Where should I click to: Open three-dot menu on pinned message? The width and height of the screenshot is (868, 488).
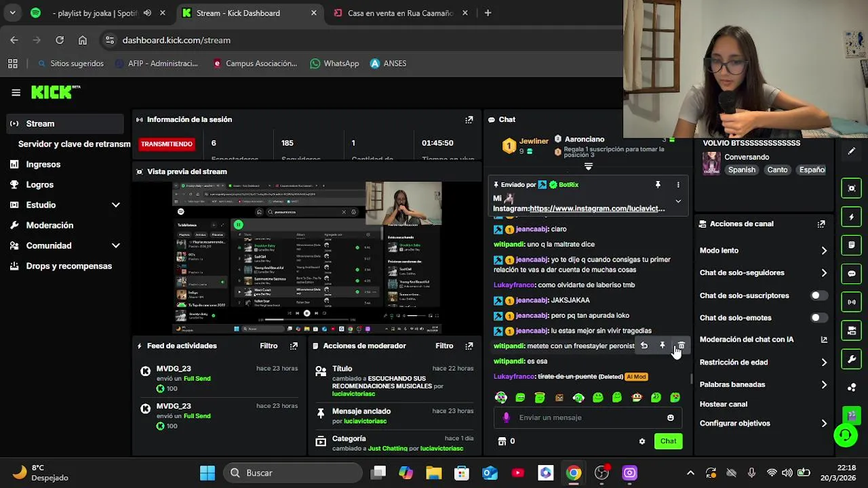pyautogui.click(x=677, y=184)
